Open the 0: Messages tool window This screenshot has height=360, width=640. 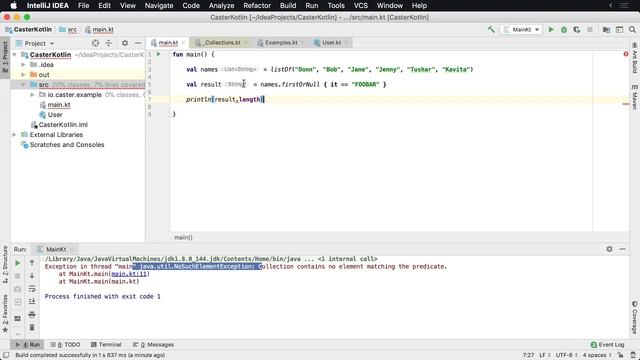click(153, 345)
